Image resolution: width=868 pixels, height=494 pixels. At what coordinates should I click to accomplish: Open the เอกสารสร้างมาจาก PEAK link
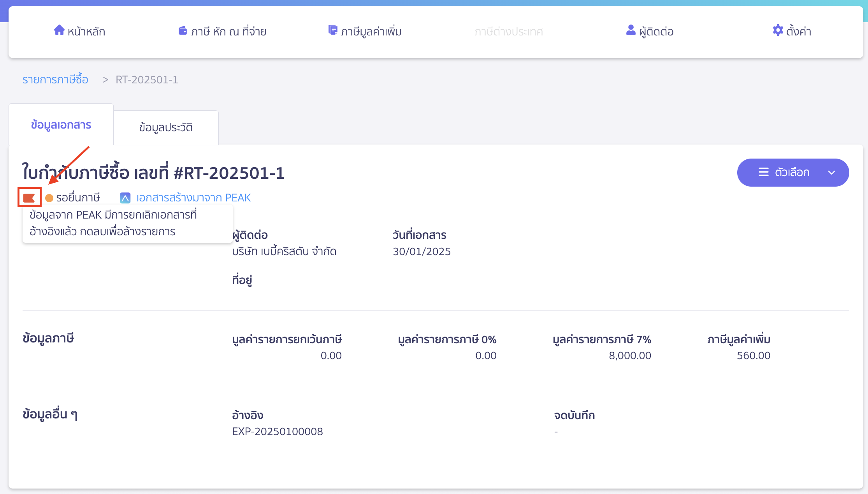[x=193, y=198]
